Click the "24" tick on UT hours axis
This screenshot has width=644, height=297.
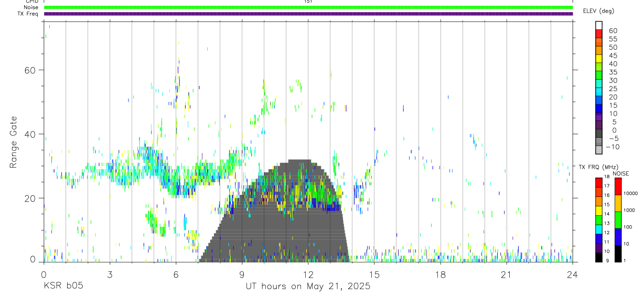572,274
